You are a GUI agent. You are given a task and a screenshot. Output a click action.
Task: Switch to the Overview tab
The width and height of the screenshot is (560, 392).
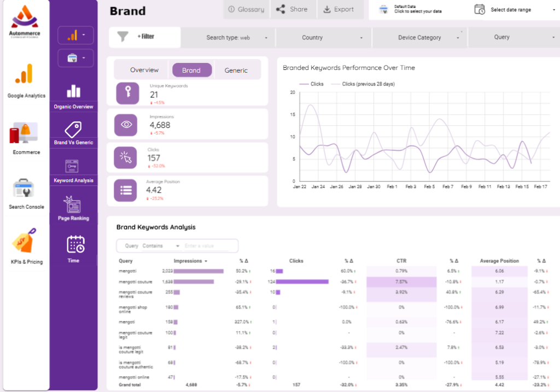click(144, 70)
